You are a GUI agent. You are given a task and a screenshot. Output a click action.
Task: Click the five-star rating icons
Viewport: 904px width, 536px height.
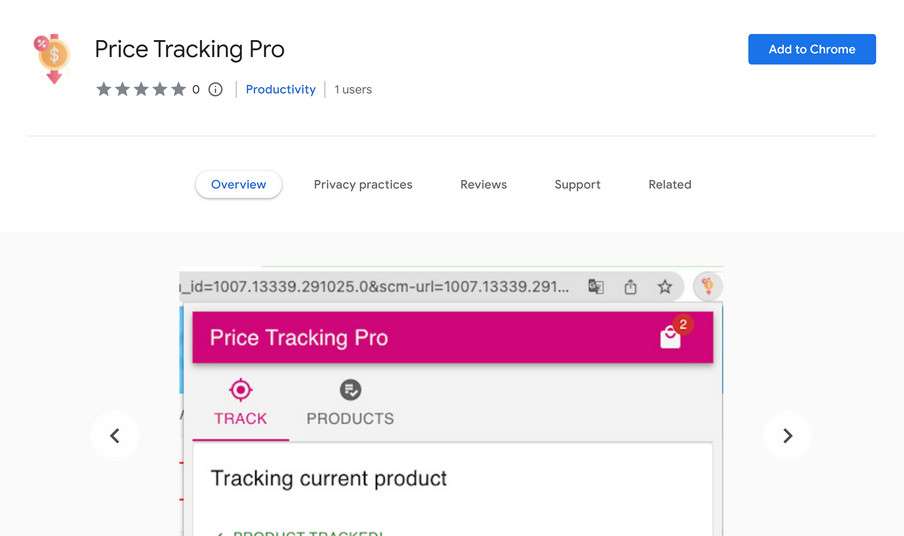(x=141, y=90)
